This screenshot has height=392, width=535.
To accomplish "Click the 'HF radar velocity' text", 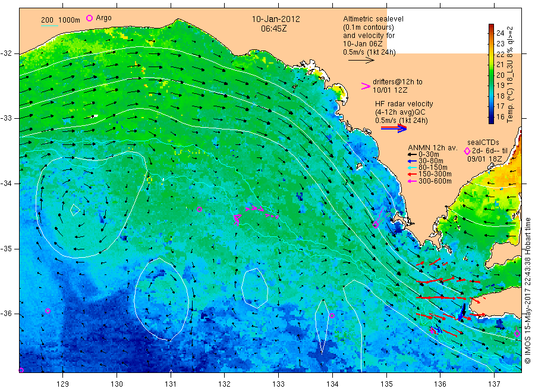I will click(x=404, y=104).
